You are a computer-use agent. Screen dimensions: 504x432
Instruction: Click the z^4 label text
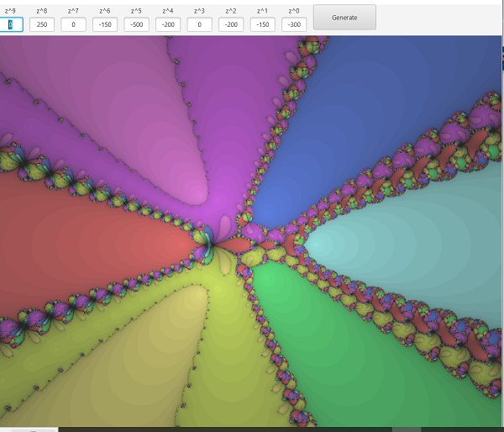point(168,11)
